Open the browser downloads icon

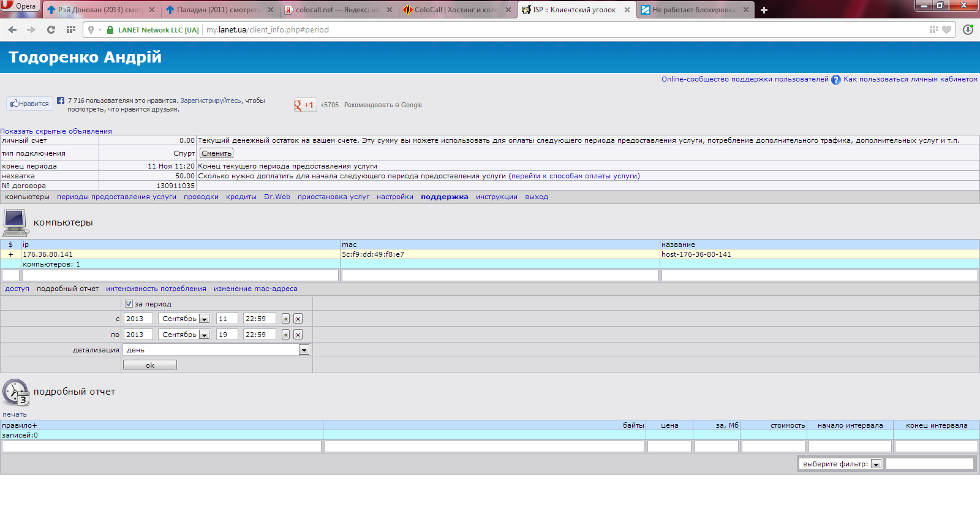click(968, 29)
